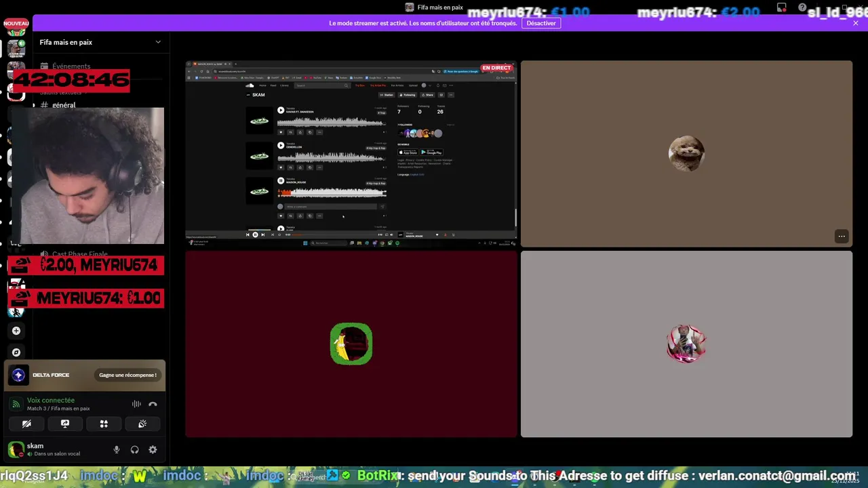The height and width of the screenshot is (488, 868).
Task: Open the Delta Force quest icon
Action: tap(18, 375)
